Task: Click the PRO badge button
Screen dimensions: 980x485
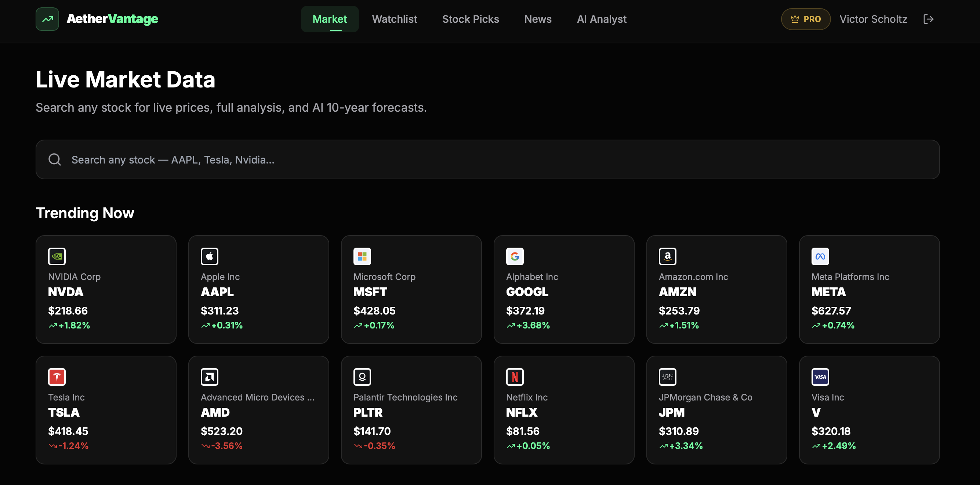Action: pyautogui.click(x=805, y=19)
